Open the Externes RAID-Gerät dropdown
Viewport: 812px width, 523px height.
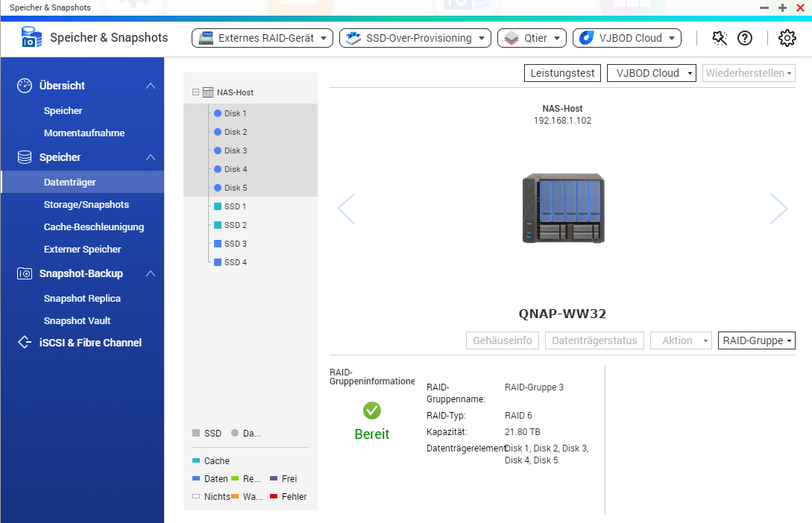[x=262, y=38]
